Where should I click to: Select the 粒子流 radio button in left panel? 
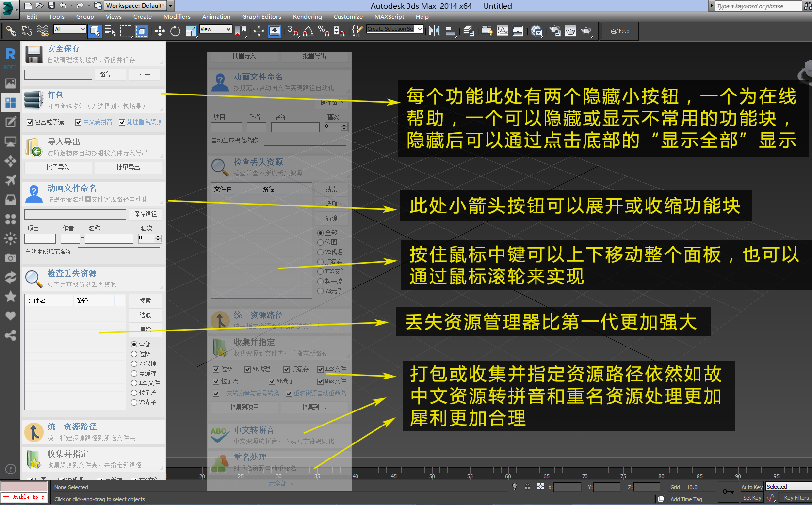click(134, 393)
